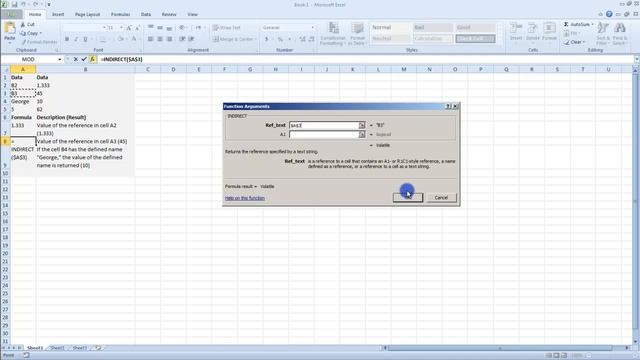Viewport: 640px width, 360px height.
Task: Open Conditional Formatting dropdown
Action: (x=333, y=34)
